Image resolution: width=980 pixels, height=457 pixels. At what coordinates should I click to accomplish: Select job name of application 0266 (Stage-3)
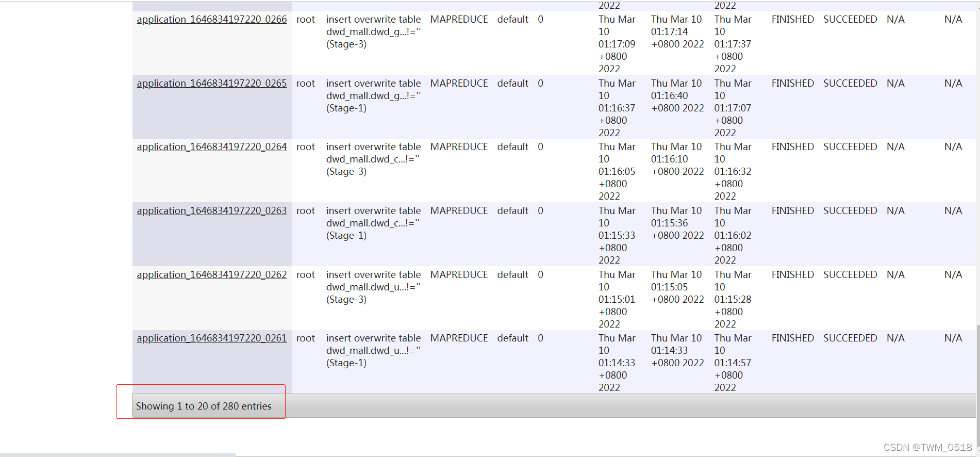tap(374, 32)
